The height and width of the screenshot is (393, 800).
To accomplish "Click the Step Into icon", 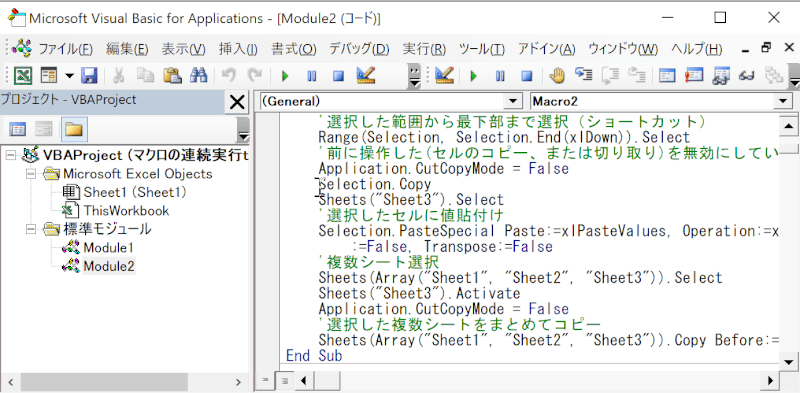I will coord(583,76).
